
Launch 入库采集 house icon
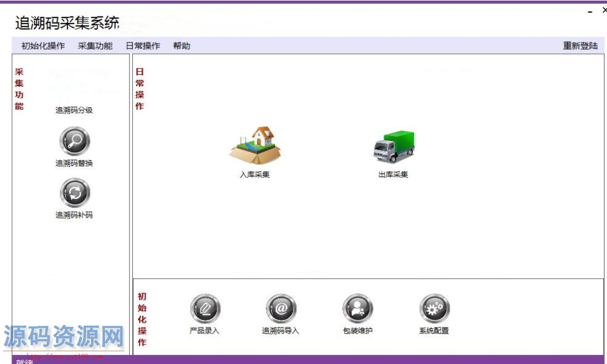tap(255, 146)
